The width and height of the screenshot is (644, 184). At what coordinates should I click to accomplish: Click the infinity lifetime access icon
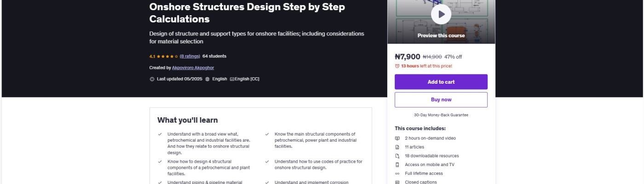pyautogui.click(x=397, y=173)
